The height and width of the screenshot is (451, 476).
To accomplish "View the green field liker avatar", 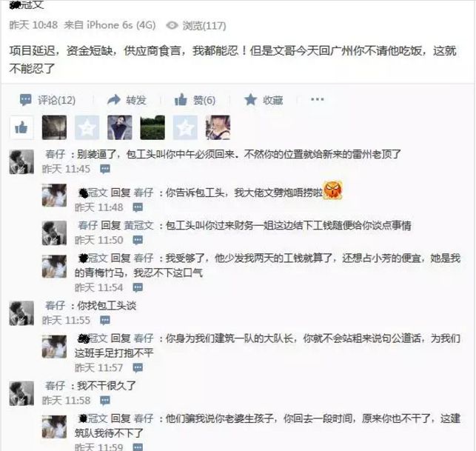I will point(152,127).
